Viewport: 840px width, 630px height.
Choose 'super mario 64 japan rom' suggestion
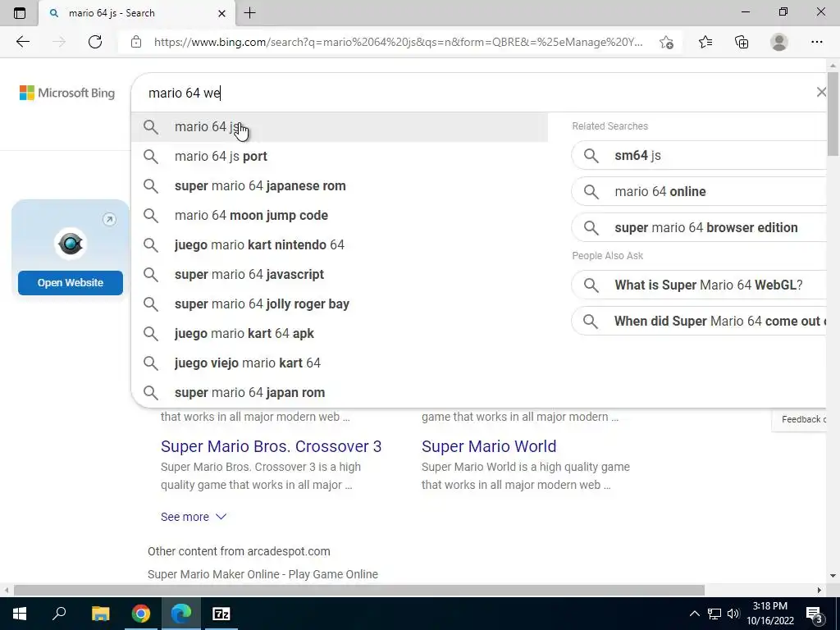340,392
